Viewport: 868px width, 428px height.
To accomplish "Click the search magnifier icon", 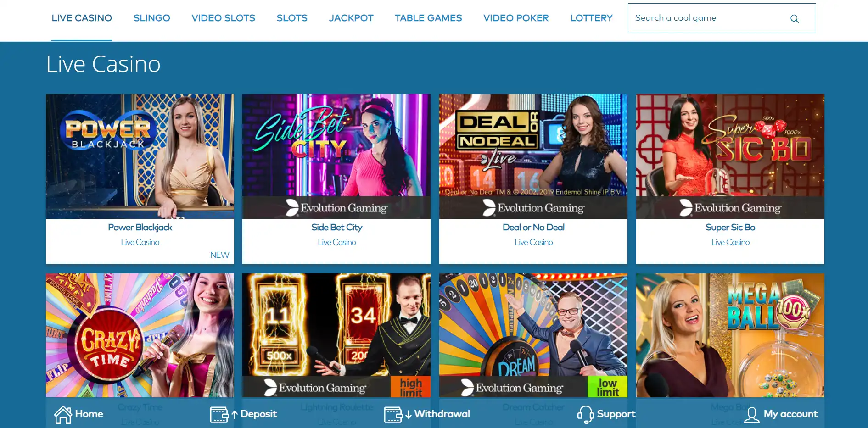I will pyautogui.click(x=794, y=19).
